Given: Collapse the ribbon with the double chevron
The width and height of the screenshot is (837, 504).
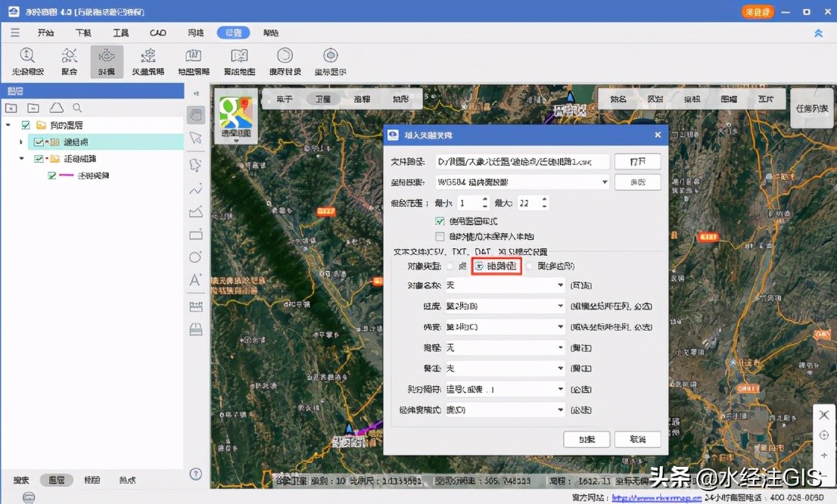Looking at the screenshot, I should [x=818, y=33].
